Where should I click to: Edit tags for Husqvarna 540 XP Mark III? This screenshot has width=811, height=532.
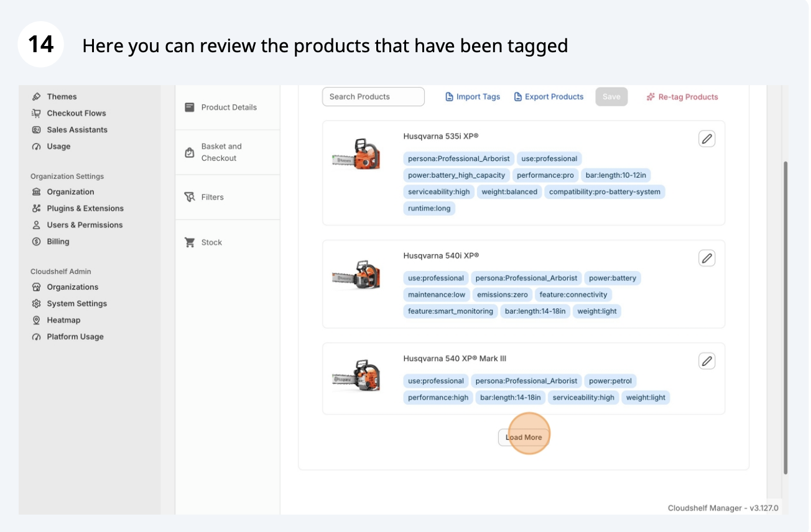point(707,361)
